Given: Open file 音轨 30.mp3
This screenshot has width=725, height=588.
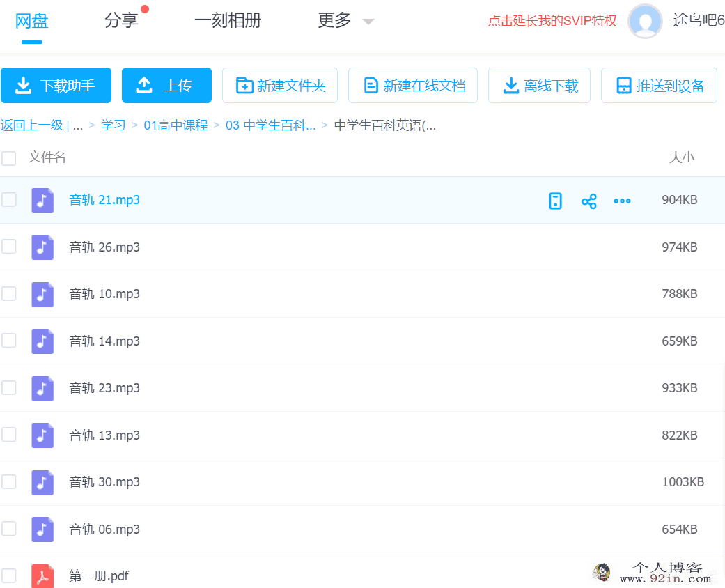Looking at the screenshot, I should tap(104, 482).
